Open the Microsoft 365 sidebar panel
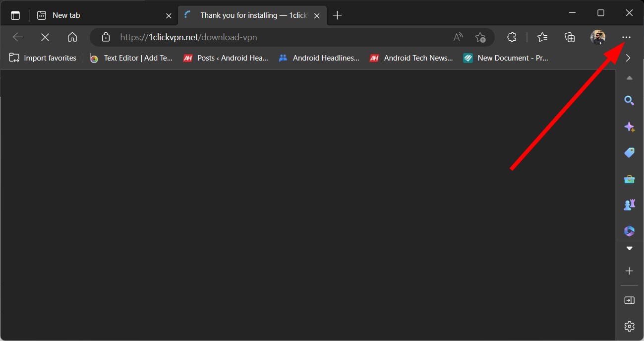The width and height of the screenshot is (644, 341). [629, 230]
